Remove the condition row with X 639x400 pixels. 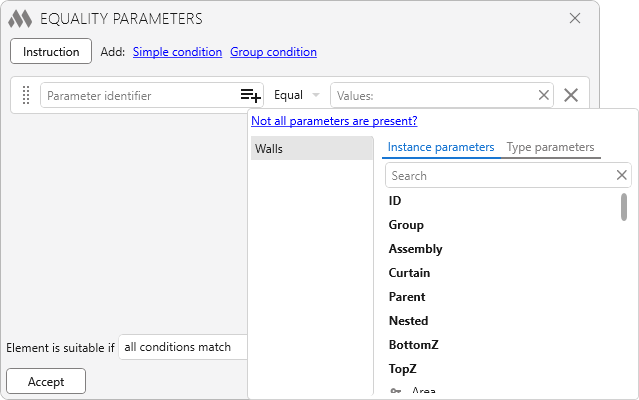(571, 95)
